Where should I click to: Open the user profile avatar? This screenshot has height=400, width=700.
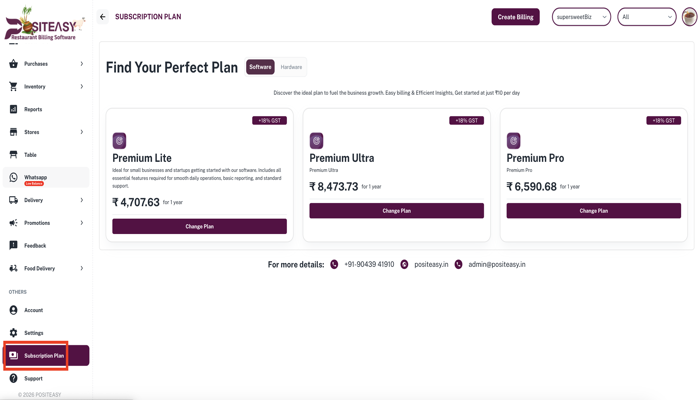[x=689, y=17]
